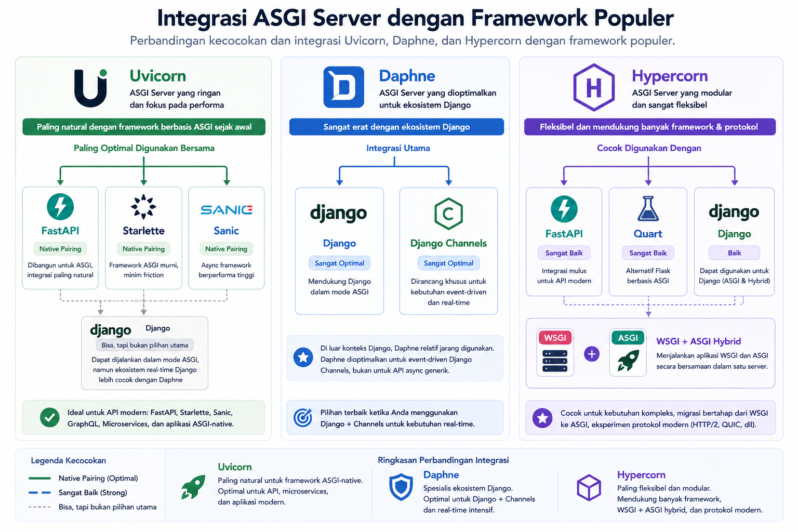Viewport: 798px width, 532px height.
Task: Click the WSGI server stack icon
Action: (x=555, y=361)
